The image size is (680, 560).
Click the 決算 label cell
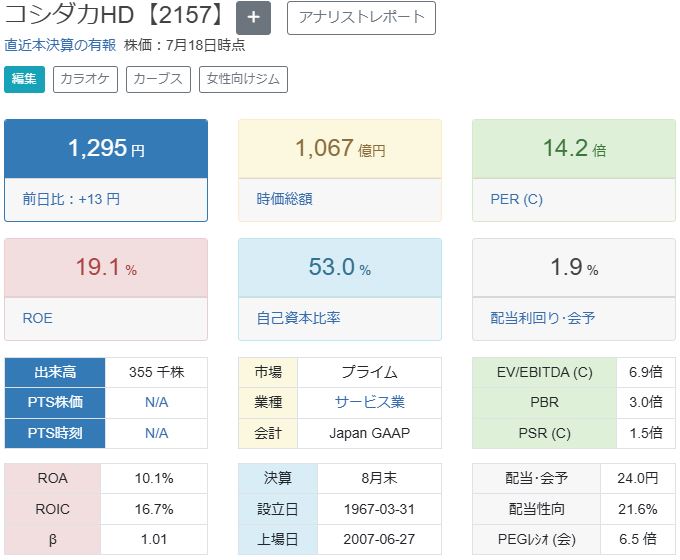point(278,478)
